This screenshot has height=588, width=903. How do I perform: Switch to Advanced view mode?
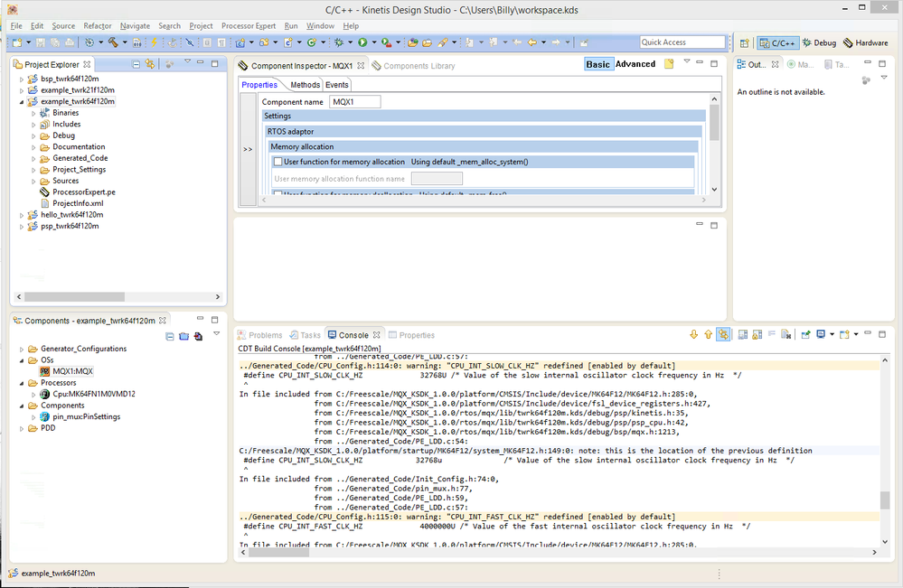(635, 64)
